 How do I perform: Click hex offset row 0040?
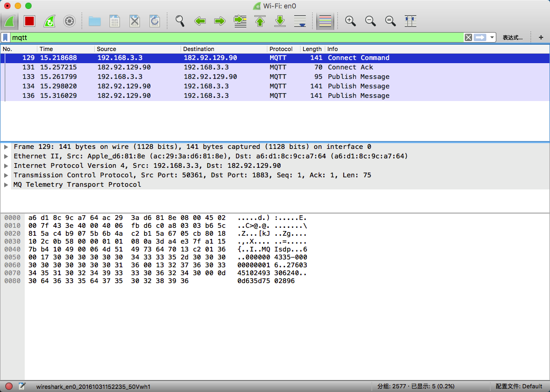12,249
